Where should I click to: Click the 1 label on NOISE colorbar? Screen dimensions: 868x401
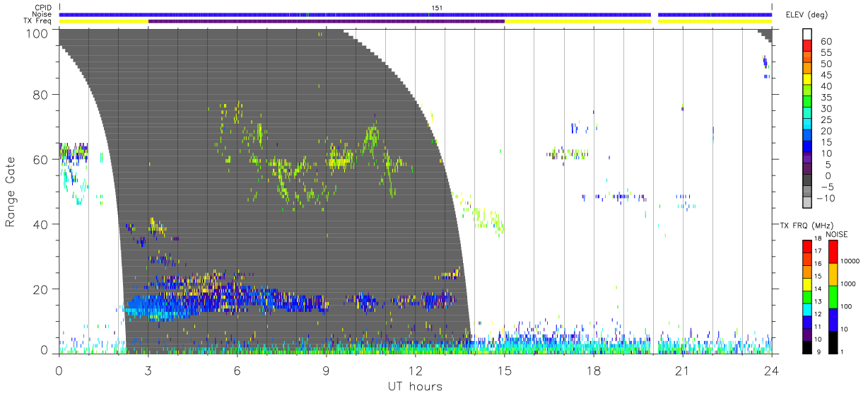click(843, 351)
